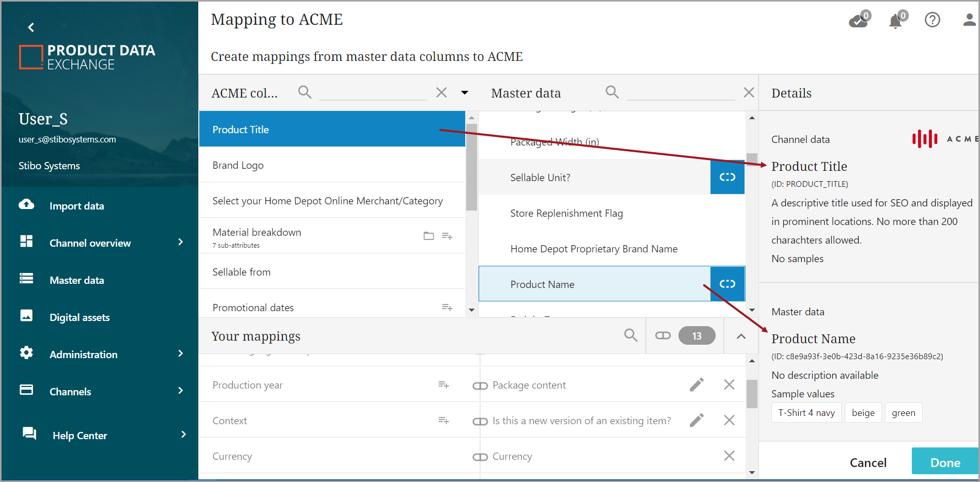Edit the Production year mapping with pencil
980x482 pixels.
(x=697, y=385)
